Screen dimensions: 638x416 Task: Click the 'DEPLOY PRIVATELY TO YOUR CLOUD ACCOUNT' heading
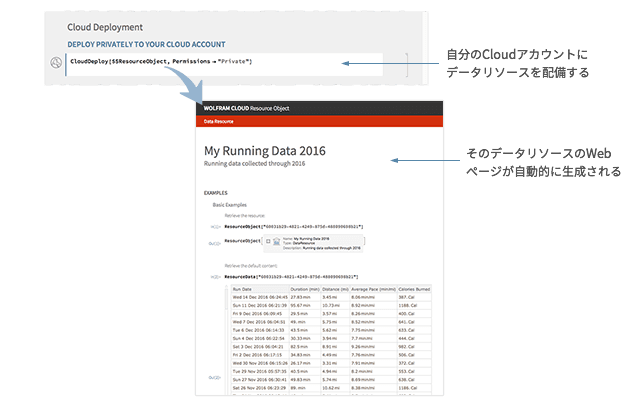tap(146, 44)
